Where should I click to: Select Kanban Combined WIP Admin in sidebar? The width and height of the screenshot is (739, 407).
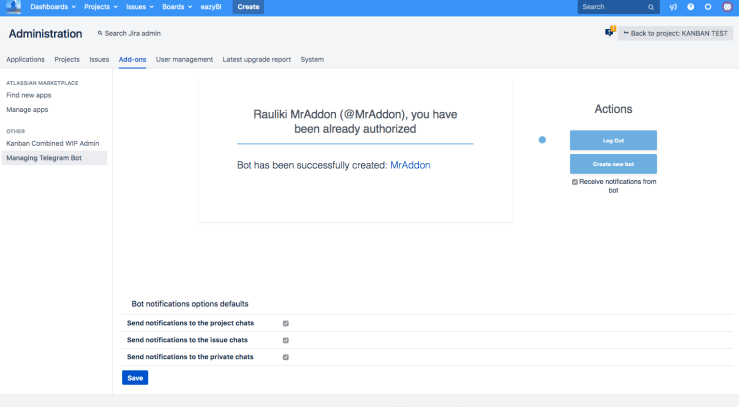[x=52, y=143]
